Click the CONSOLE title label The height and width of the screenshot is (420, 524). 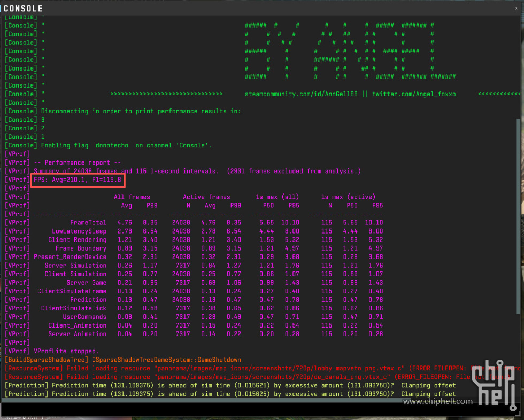point(23,9)
